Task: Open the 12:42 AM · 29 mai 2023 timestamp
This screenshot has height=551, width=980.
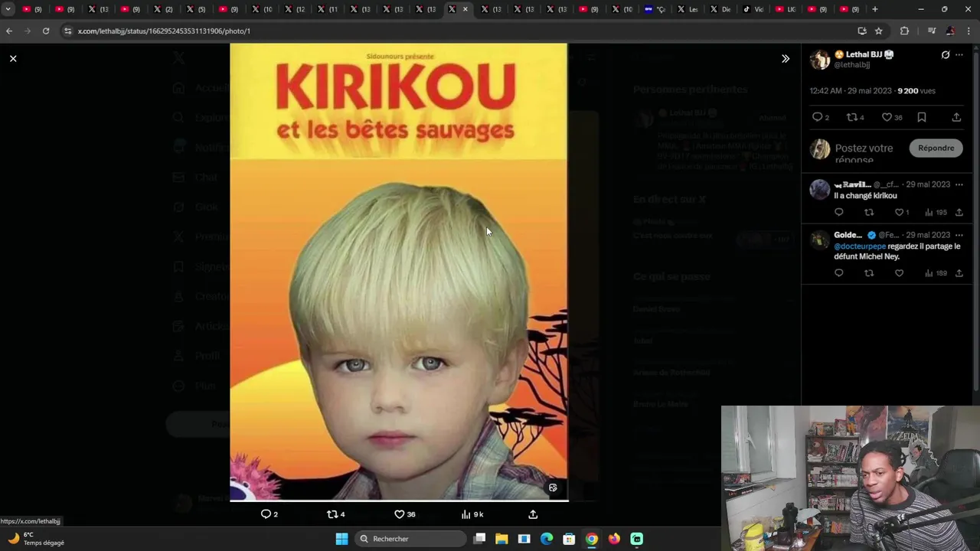Action: point(850,90)
